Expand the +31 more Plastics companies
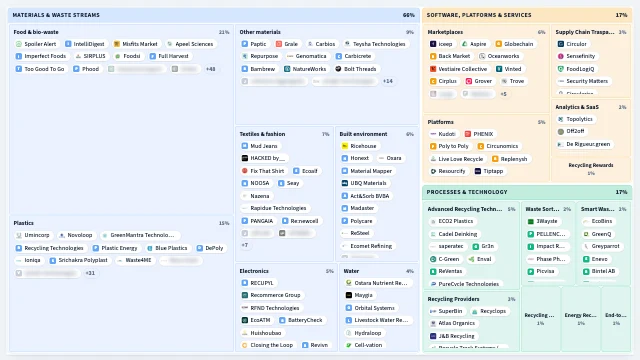640x360 pixels. (90, 273)
